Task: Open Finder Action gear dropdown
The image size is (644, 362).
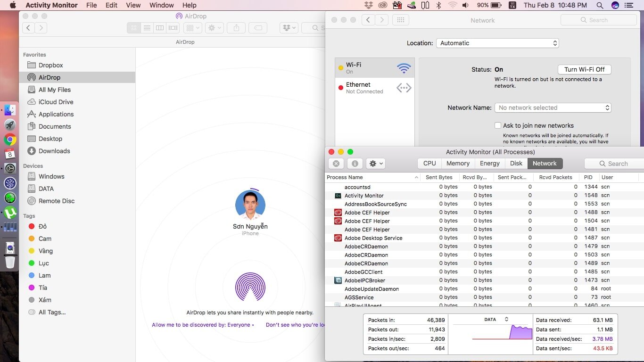Action: (215, 28)
